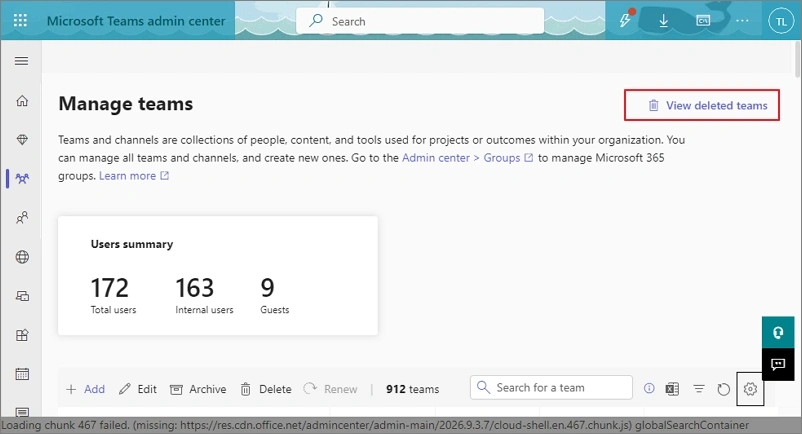The height and width of the screenshot is (434, 802).
Task: Click the Archive toolbar button
Action: [198, 389]
